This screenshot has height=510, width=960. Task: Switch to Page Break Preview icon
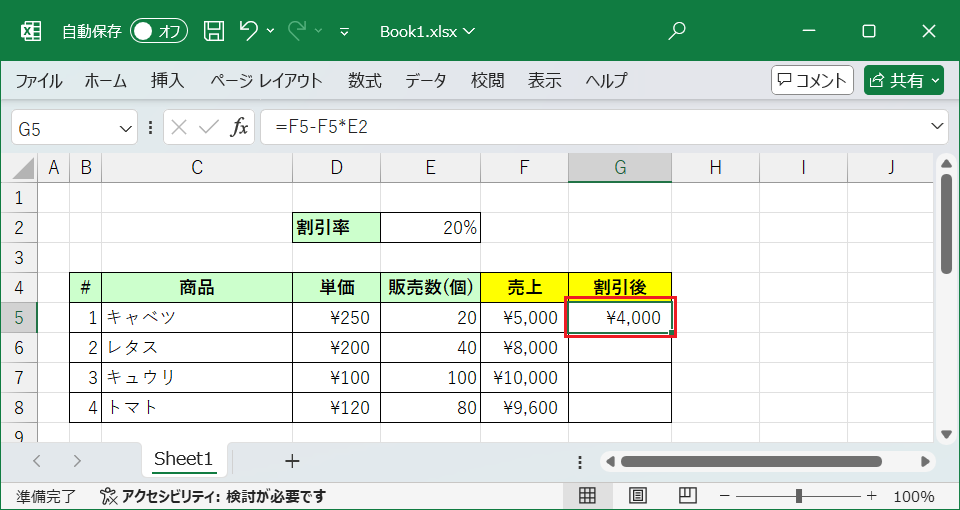pos(687,496)
